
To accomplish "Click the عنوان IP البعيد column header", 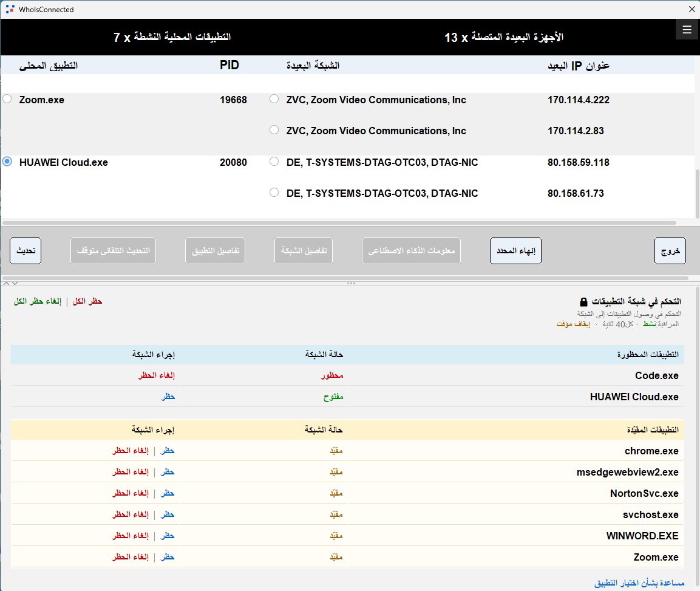I will click(x=579, y=66).
